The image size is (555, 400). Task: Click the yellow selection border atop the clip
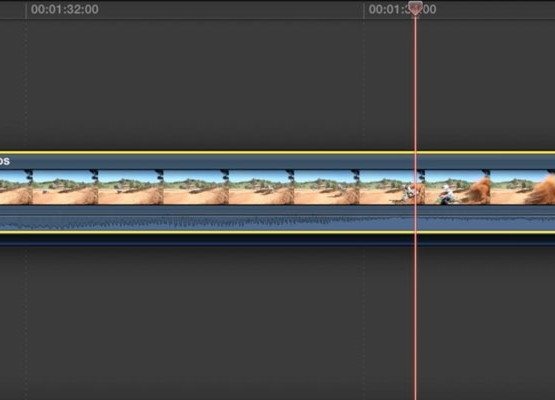coord(278,153)
